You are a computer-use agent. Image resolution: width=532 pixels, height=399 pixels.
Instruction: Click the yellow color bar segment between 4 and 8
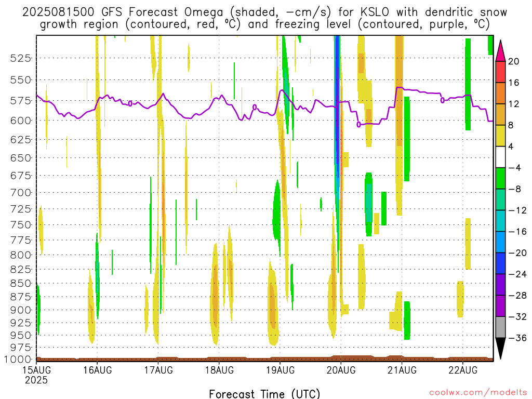500,136
